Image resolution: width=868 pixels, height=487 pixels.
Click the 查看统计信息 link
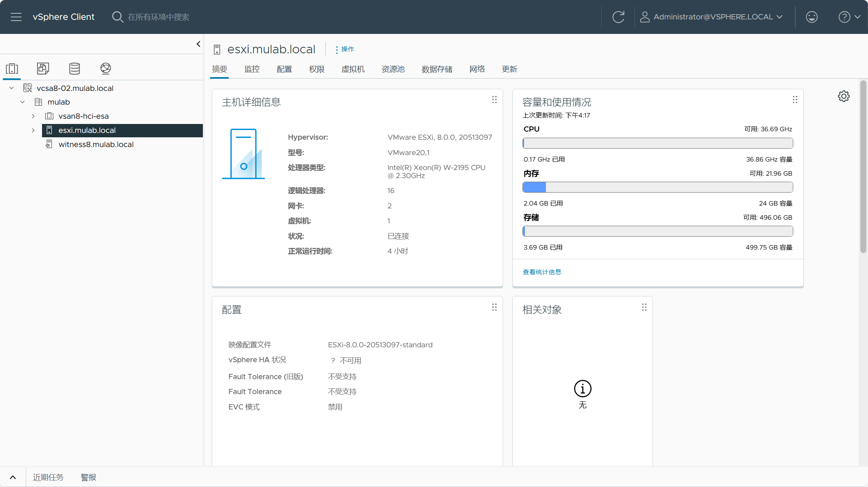[542, 272]
